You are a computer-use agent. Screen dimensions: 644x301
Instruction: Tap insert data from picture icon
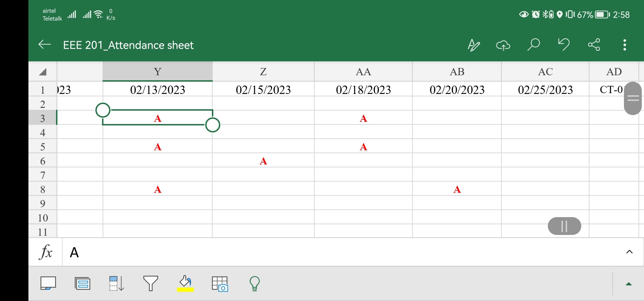tap(220, 284)
